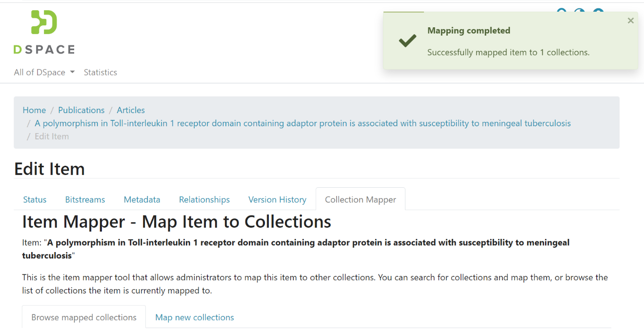Open the Statistics menu item
Screen dimensions: 644x332
coord(101,72)
